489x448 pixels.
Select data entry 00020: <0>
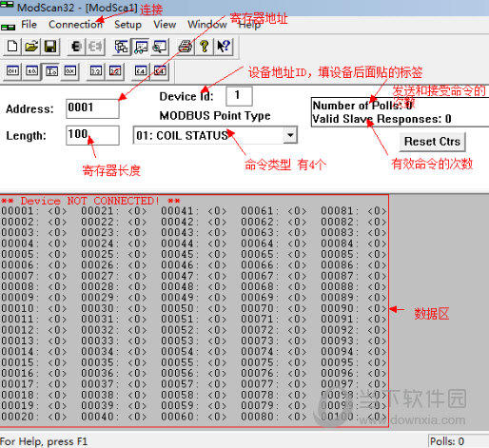tap(34, 417)
